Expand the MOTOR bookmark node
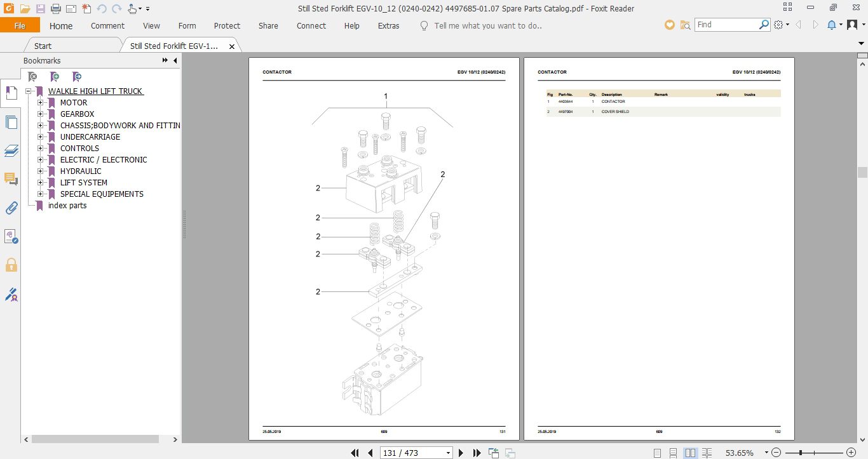868x459 pixels. coord(40,103)
